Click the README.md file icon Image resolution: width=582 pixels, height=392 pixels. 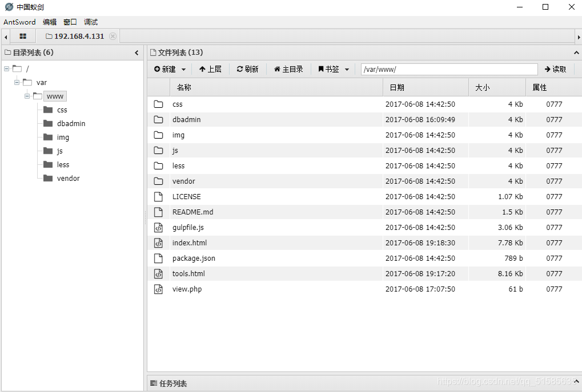point(158,212)
